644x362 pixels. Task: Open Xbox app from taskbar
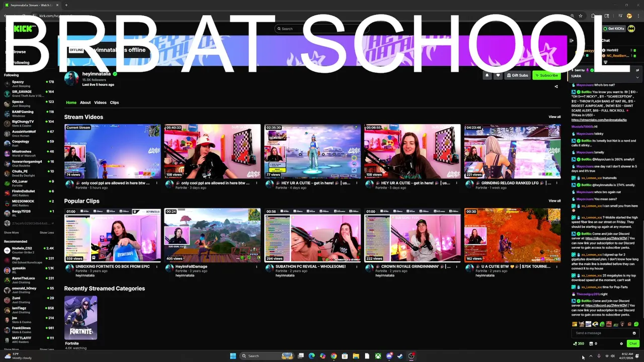378,356
